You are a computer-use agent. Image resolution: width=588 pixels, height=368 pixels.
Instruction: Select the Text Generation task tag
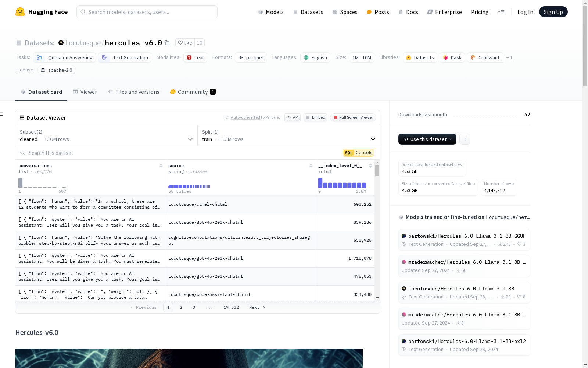point(125,57)
